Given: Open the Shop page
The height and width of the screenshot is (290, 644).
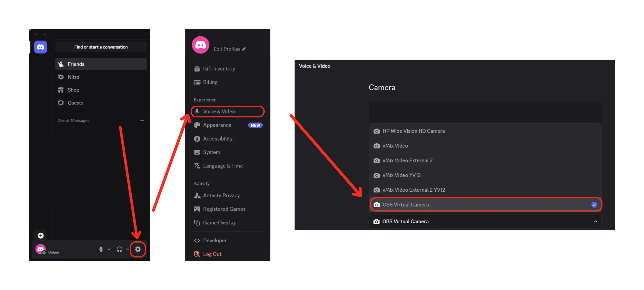Looking at the screenshot, I should pos(101,90).
